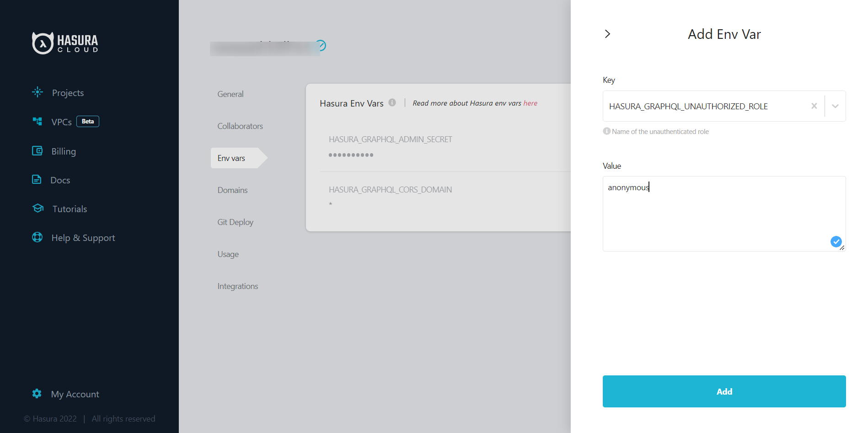Click the 'Name of the unauthenticated role' hint
Viewport: 868px width, 433px height.
pyautogui.click(x=660, y=132)
